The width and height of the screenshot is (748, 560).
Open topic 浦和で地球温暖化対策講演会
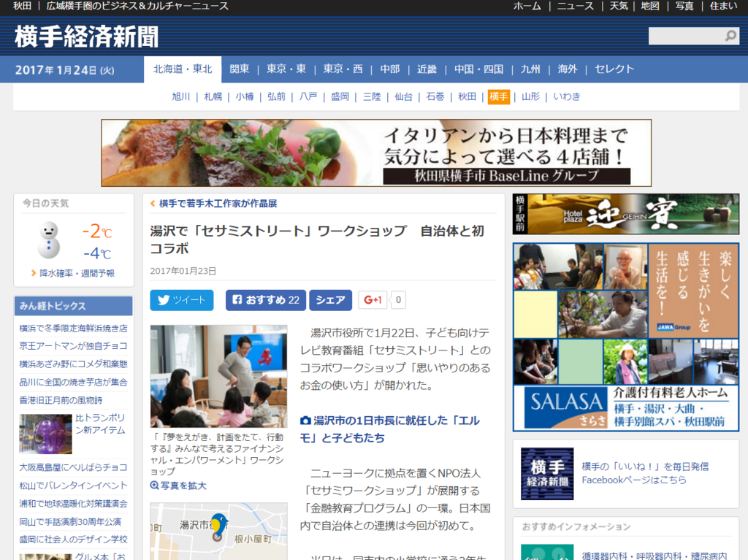(x=74, y=504)
